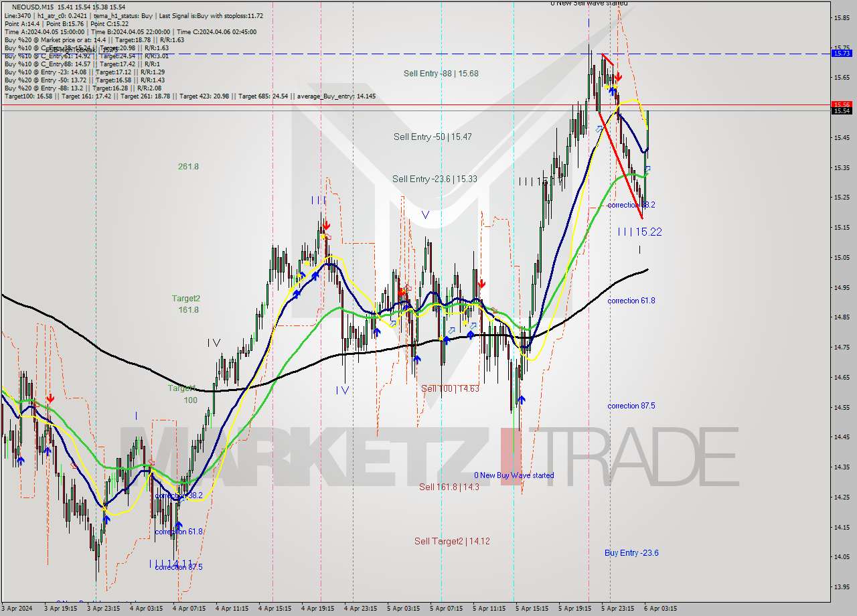This screenshot has width=857, height=616.
Task: Click the black 15.54 current price tag
Action: [841, 110]
